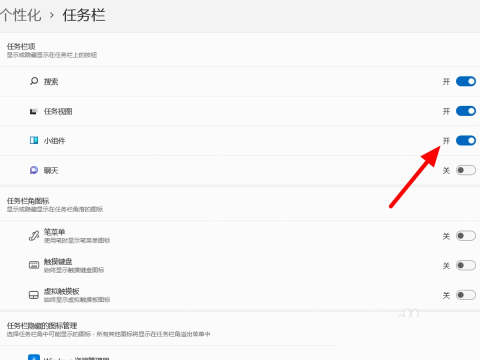Image resolution: width=480 pixels, height=360 pixels.
Task: Enable the Chat (聊天) toggle
Action: (466, 170)
